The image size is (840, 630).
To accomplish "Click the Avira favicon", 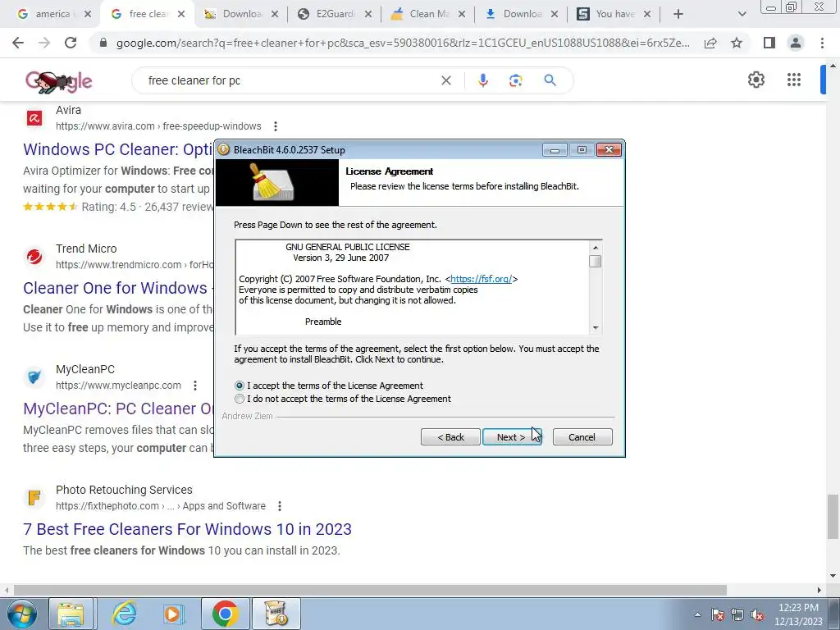I will coord(34,118).
